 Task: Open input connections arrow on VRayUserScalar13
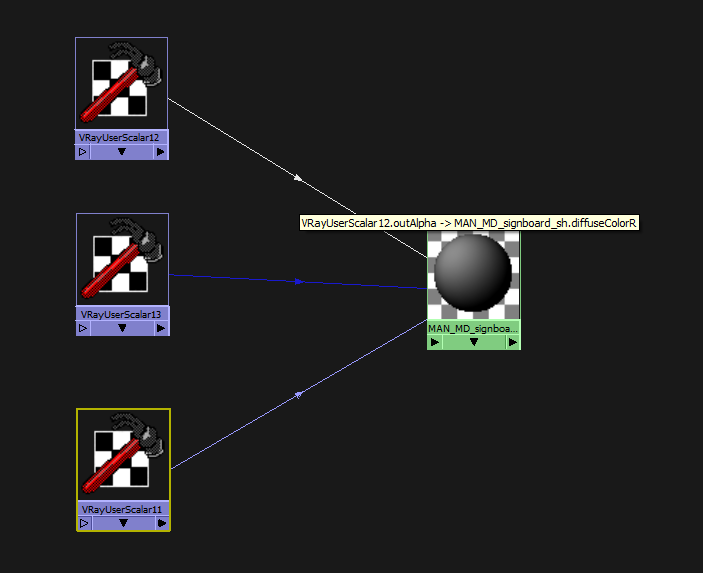pos(83,329)
